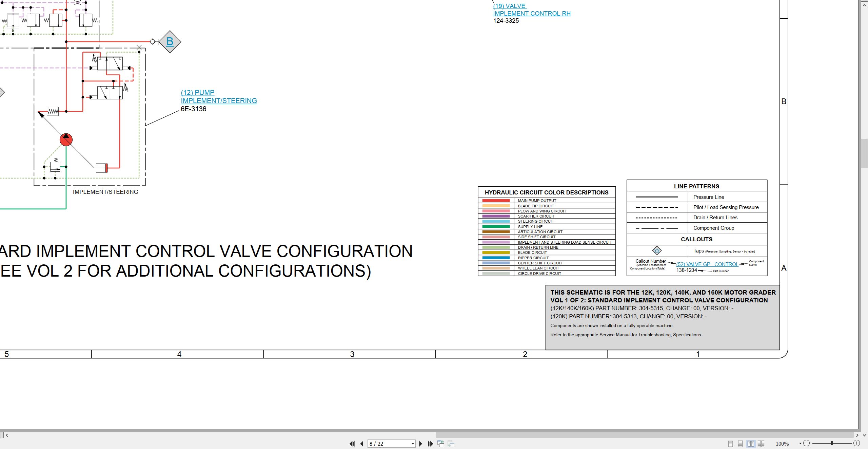Click the vertical scrollbar down arrow
Image resolution: width=868 pixels, height=449 pixels.
[864, 435]
